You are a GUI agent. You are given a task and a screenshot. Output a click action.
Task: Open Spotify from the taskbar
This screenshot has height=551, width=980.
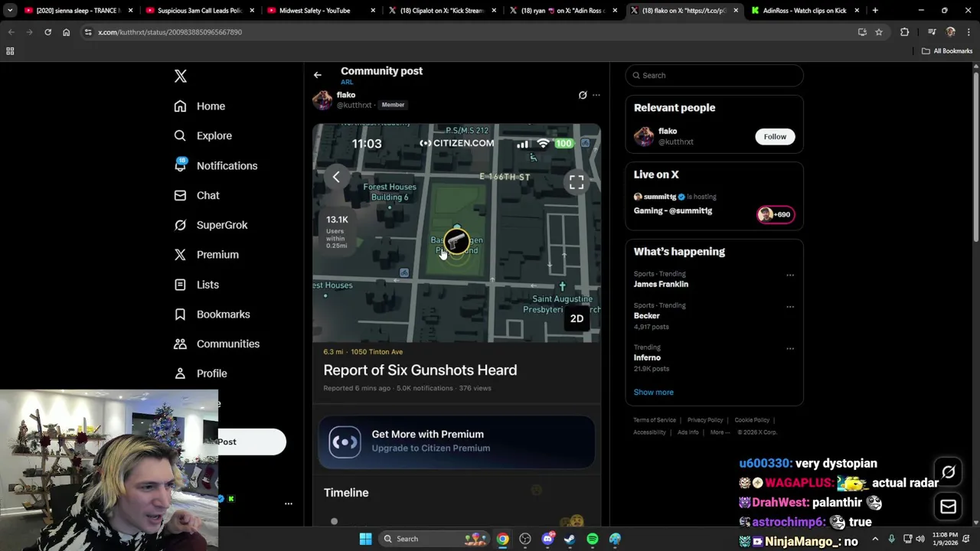click(x=593, y=539)
